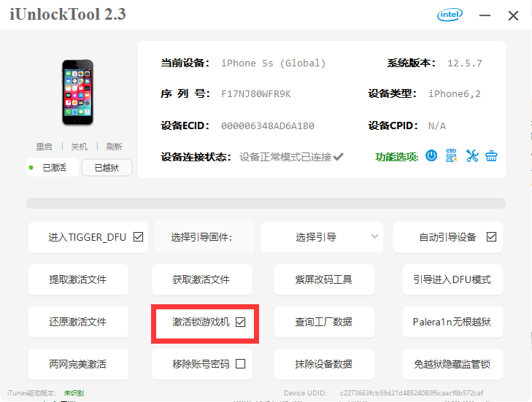Click the iPhone 5s device thumbnail

pos(77,93)
